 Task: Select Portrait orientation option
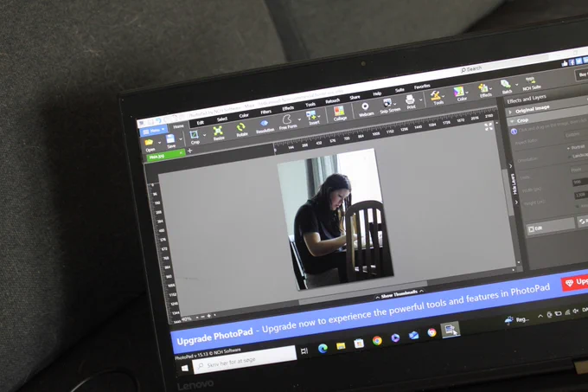(x=576, y=147)
